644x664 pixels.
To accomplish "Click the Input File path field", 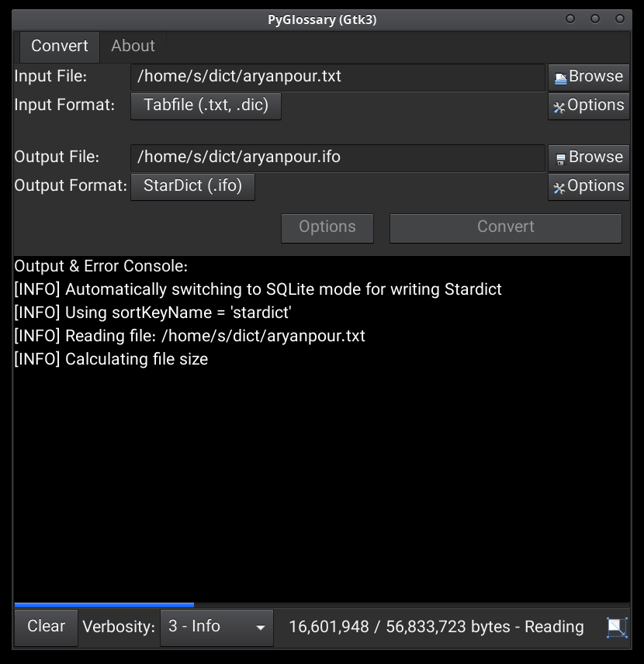I will click(338, 77).
